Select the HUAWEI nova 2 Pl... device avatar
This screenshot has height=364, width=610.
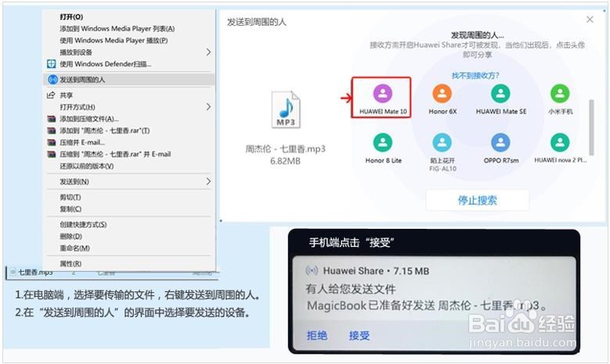tap(560, 143)
